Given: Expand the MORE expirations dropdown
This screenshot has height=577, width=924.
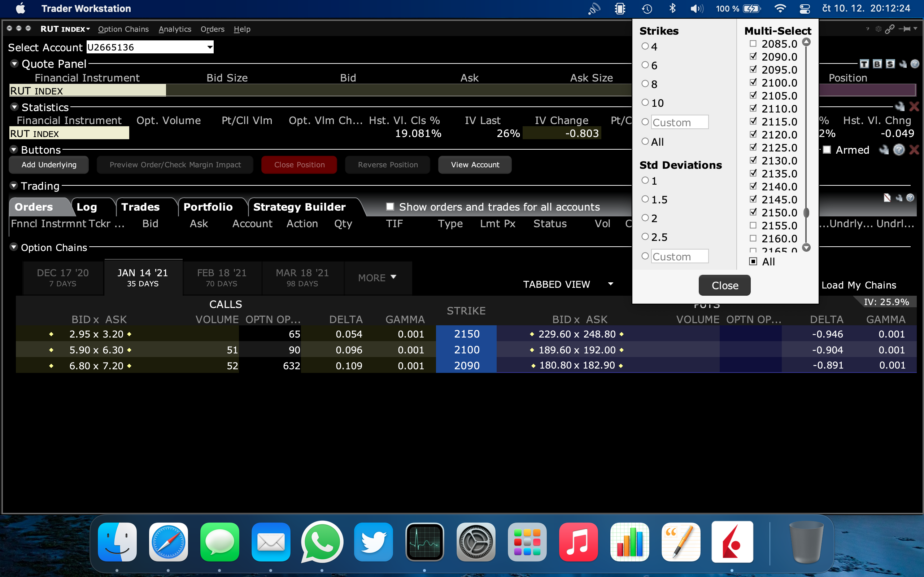Looking at the screenshot, I should [377, 277].
